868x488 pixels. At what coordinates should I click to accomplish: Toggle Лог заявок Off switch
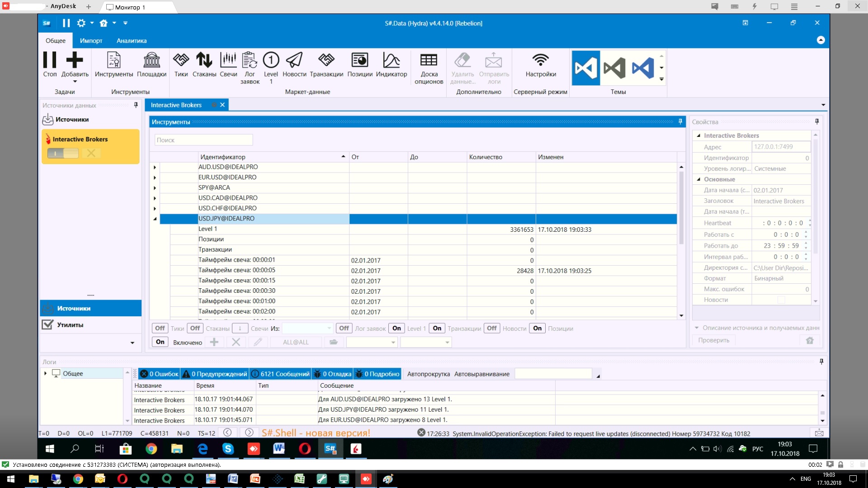point(344,328)
